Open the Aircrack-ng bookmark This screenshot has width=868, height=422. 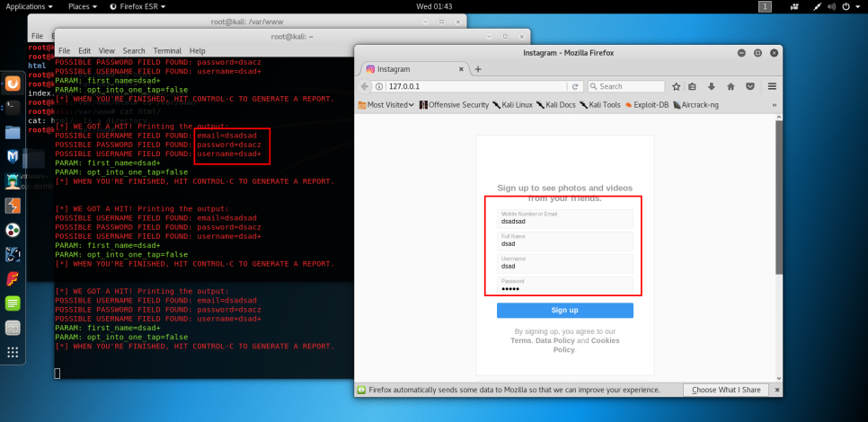click(695, 104)
